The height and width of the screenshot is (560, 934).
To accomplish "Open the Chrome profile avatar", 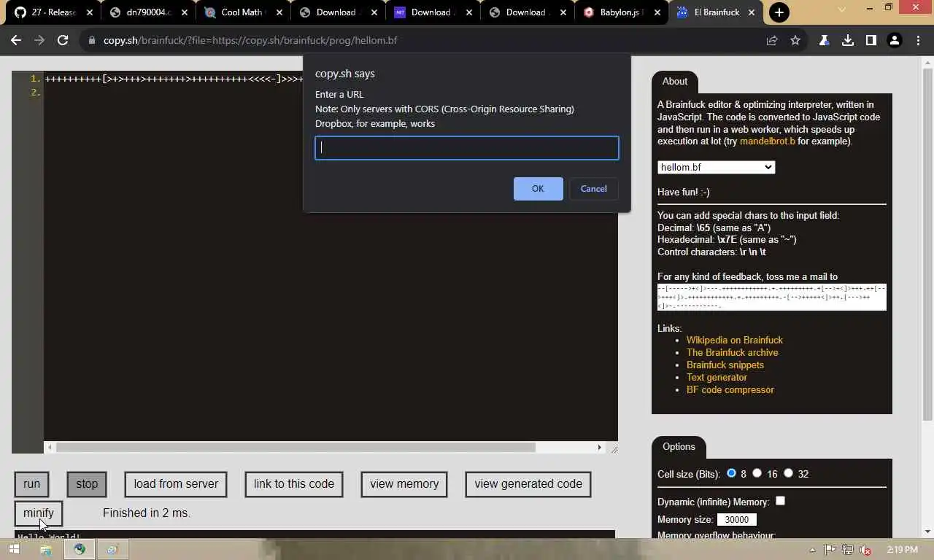I will click(x=895, y=41).
